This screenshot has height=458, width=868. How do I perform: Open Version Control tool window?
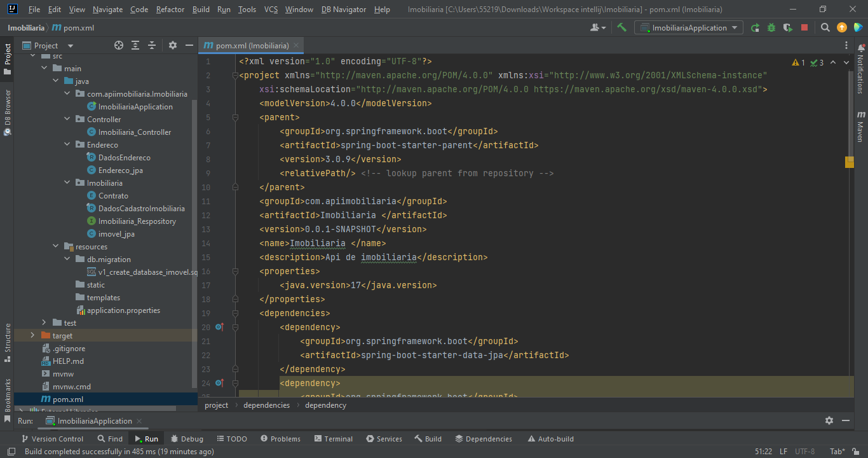[52, 439]
